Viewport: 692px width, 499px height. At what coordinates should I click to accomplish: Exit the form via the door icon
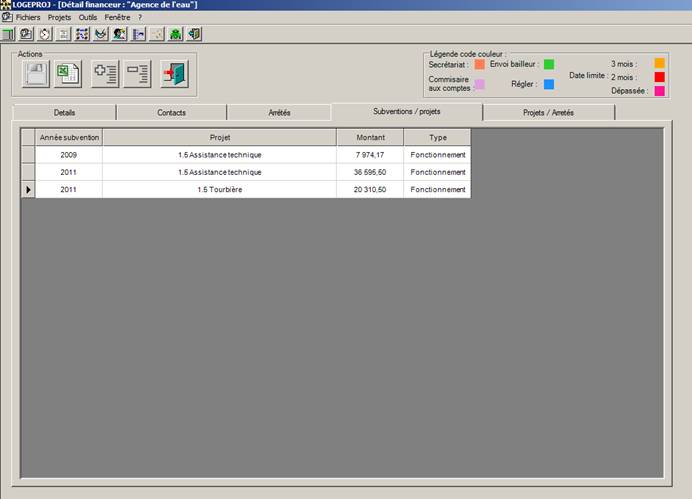pos(174,74)
